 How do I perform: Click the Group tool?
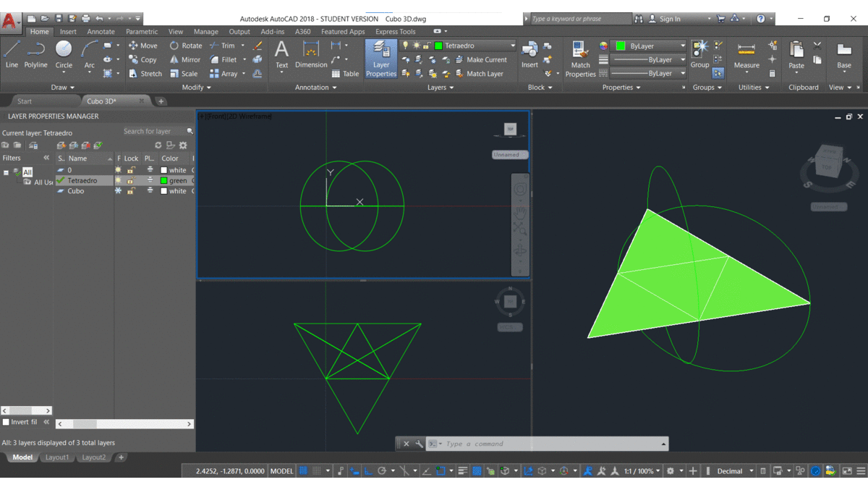point(699,55)
